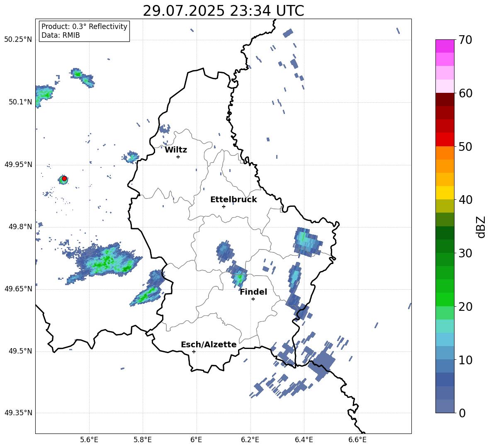This screenshot has height=448, width=491.
Task: Click the small blue echo north of Findel
Action: (x=225, y=251)
